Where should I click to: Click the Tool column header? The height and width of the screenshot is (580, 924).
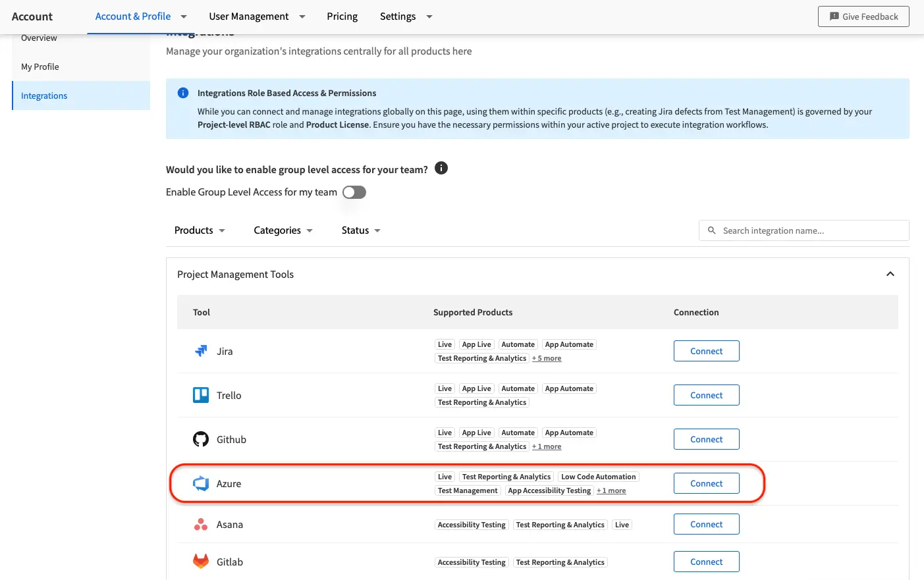(x=202, y=312)
